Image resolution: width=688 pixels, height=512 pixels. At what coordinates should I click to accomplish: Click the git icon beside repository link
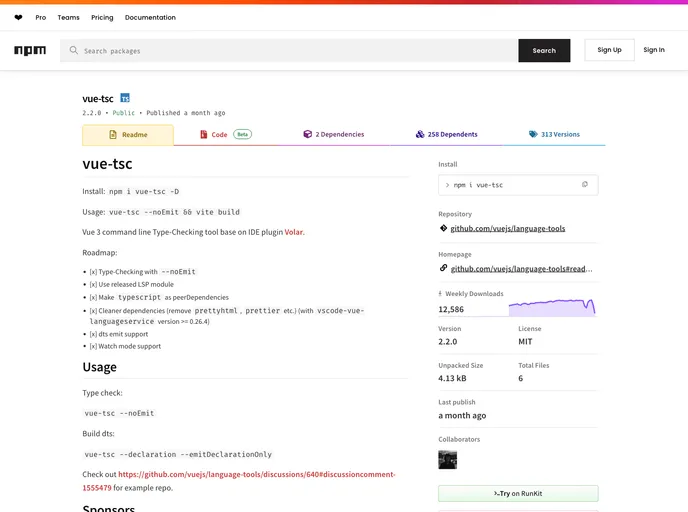443,228
